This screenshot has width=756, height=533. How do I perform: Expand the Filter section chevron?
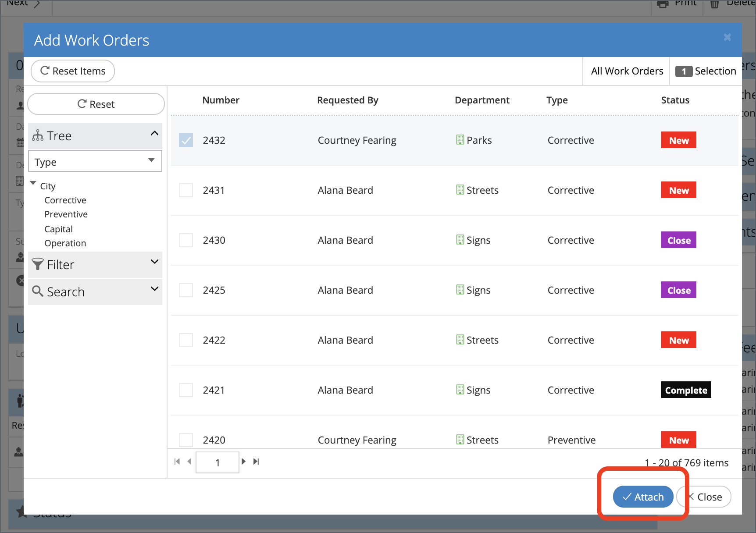(x=154, y=262)
